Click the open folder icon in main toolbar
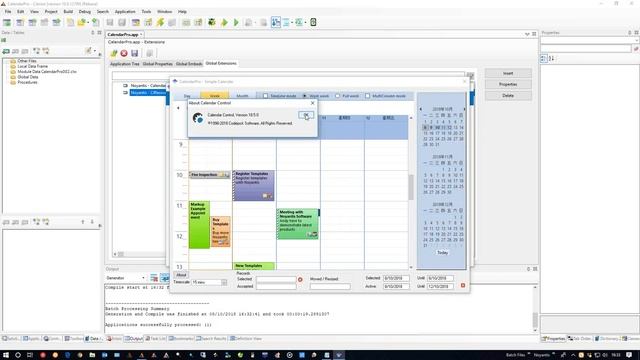This screenshot has width=640, height=360. coord(82,22)
